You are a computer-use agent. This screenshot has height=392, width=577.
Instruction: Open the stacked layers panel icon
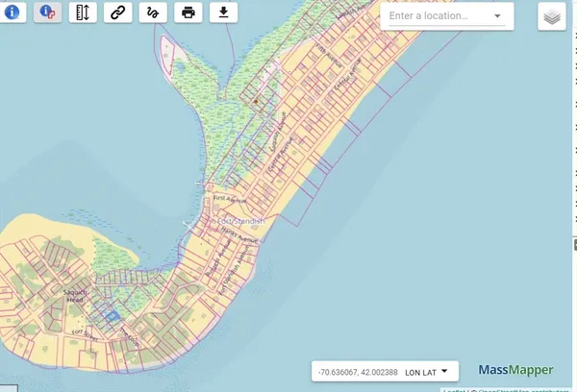[x=552, y=16]
